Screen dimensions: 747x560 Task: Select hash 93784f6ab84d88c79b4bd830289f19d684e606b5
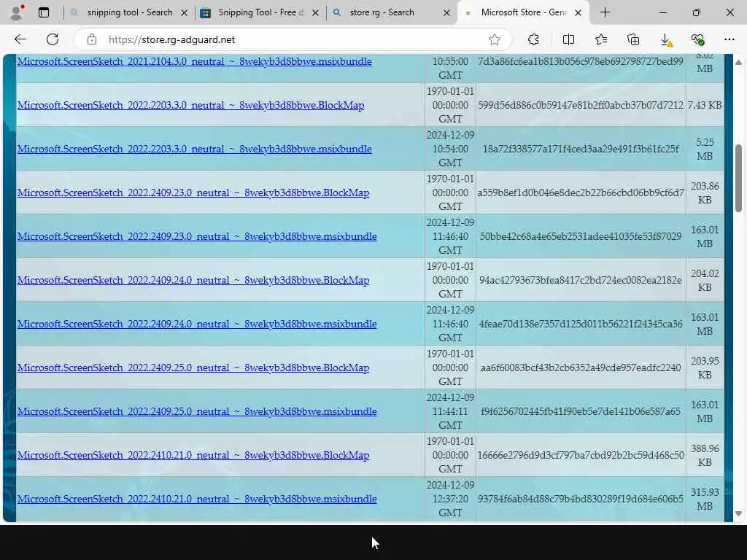(580, 499)
